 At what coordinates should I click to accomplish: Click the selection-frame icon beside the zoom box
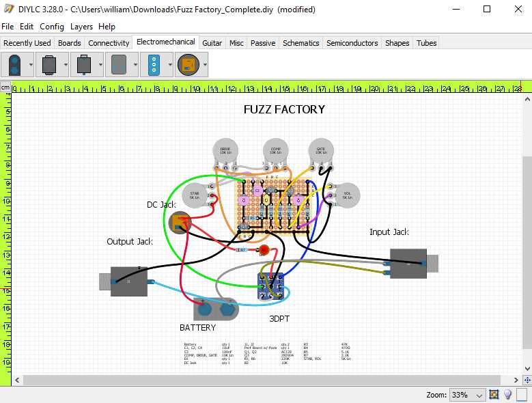tap(494, 394)
